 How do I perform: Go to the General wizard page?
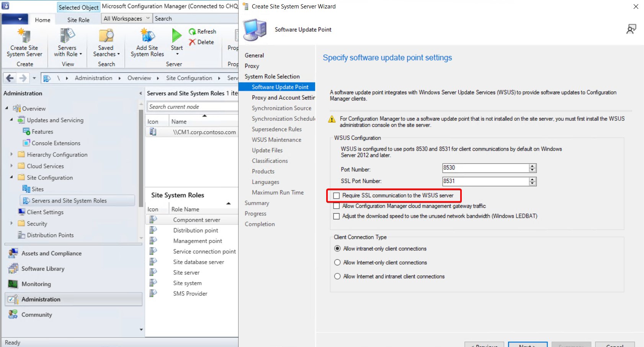(254, 56)
